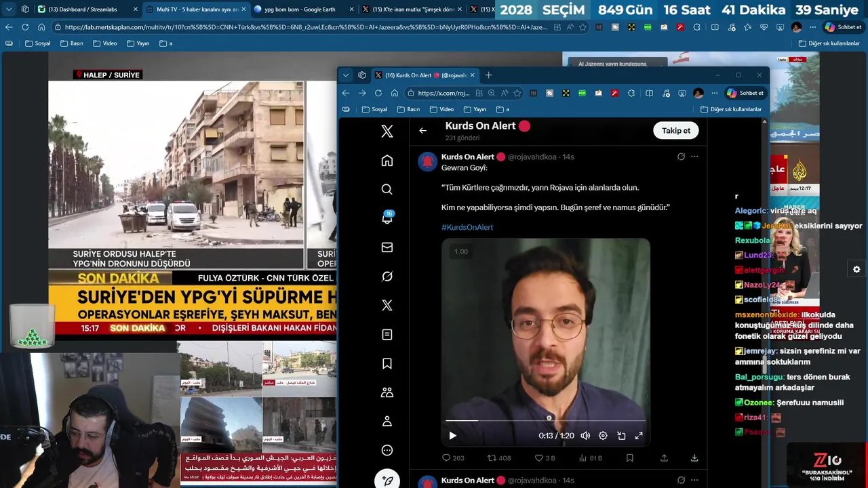868x488 pixels.
Task: Bookmark the Gewran Goyî post
Action: (x=630, y=458)
